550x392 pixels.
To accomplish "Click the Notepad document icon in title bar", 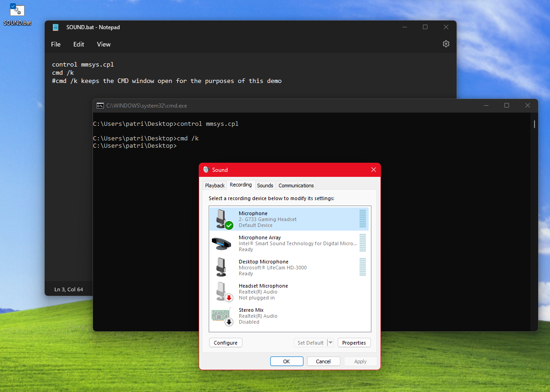I will pyautogui.click(x=56, y=27).
